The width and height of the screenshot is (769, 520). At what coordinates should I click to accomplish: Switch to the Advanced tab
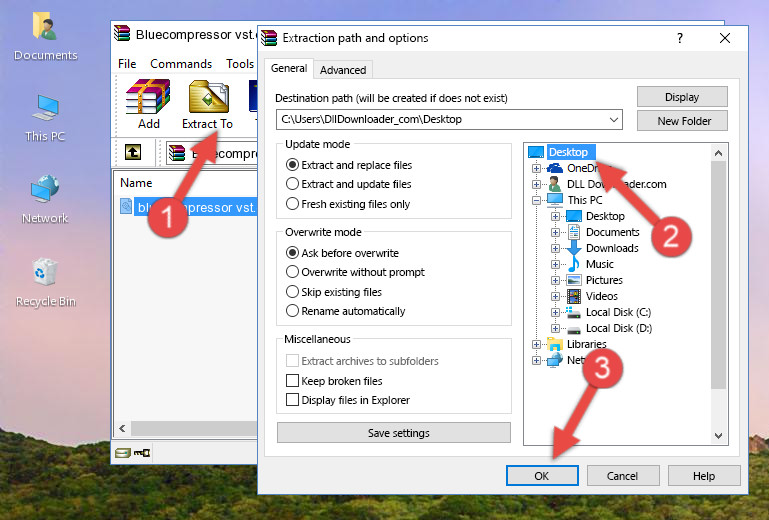point(343,70)
